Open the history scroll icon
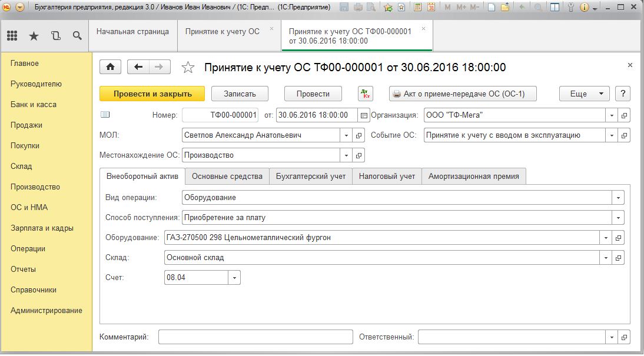644x356 pixels. point(55,36)
